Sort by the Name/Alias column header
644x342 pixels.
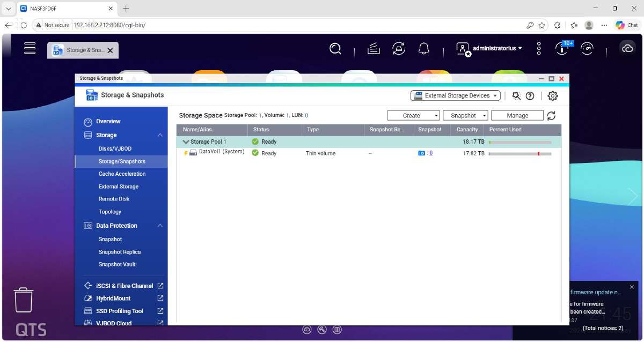[212, 130]
